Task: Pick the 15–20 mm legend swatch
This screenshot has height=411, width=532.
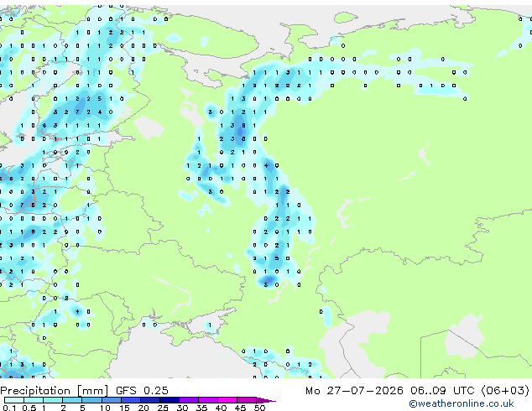Action: point(131,400)
